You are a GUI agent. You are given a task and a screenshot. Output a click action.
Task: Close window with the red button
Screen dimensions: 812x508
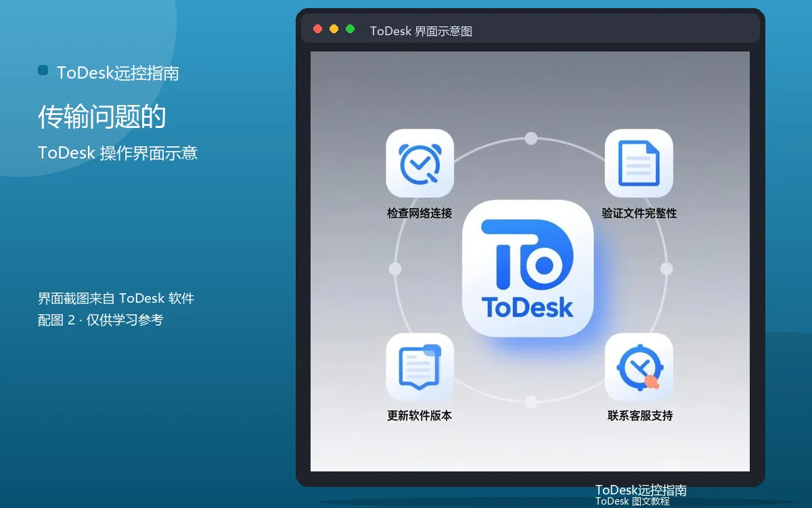(x=318, y=29)
